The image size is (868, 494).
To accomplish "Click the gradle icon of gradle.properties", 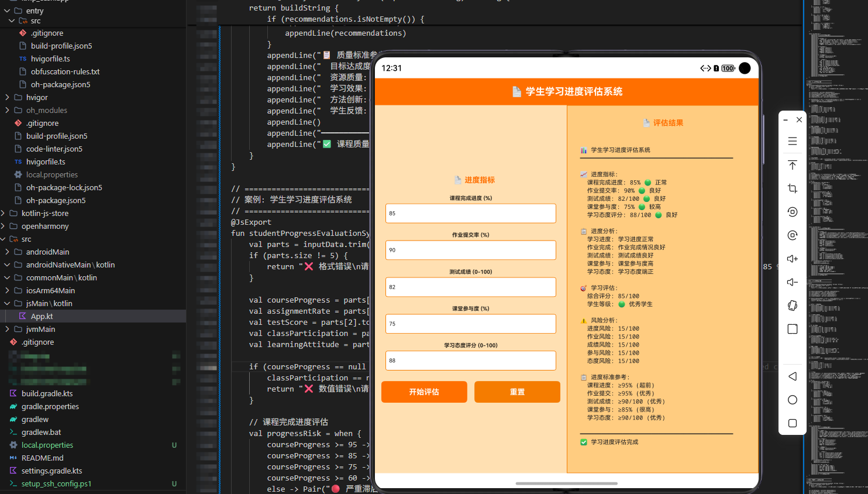I will (13, 406).
